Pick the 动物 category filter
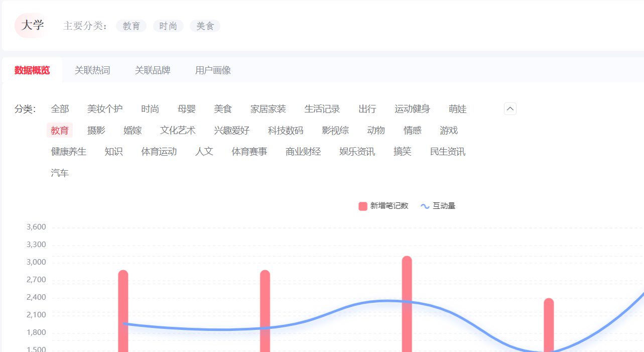The width and height of the screenshot is (644, 352). pyautogui.click(x=376, y=131)
